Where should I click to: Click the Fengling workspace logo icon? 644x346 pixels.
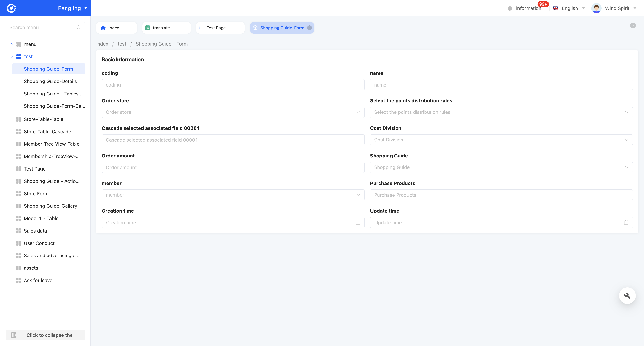pos(12,8)
